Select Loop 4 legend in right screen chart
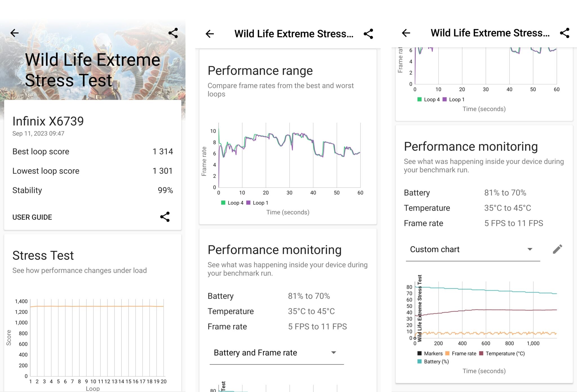This screenshot has width=577, height=392. (x=428, y=99)
